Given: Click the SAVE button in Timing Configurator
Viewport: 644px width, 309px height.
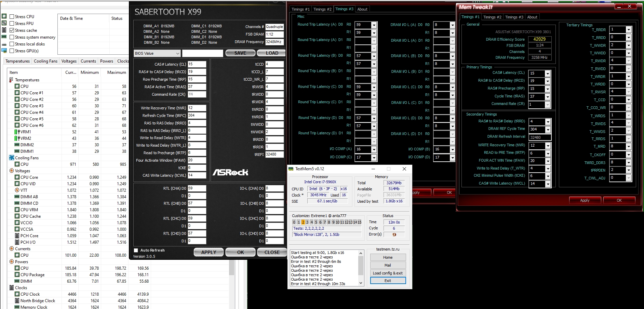Looking at the screenshot, I should point(240,53).
